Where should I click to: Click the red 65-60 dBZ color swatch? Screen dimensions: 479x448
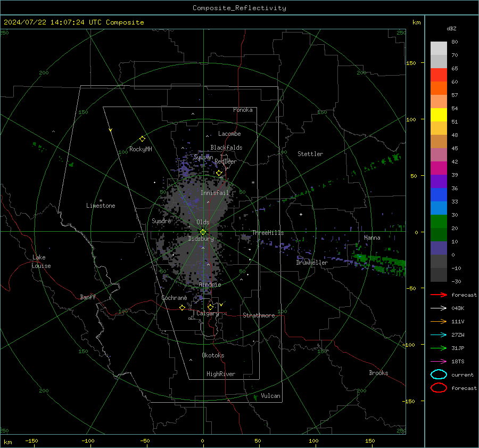(439, 75)
